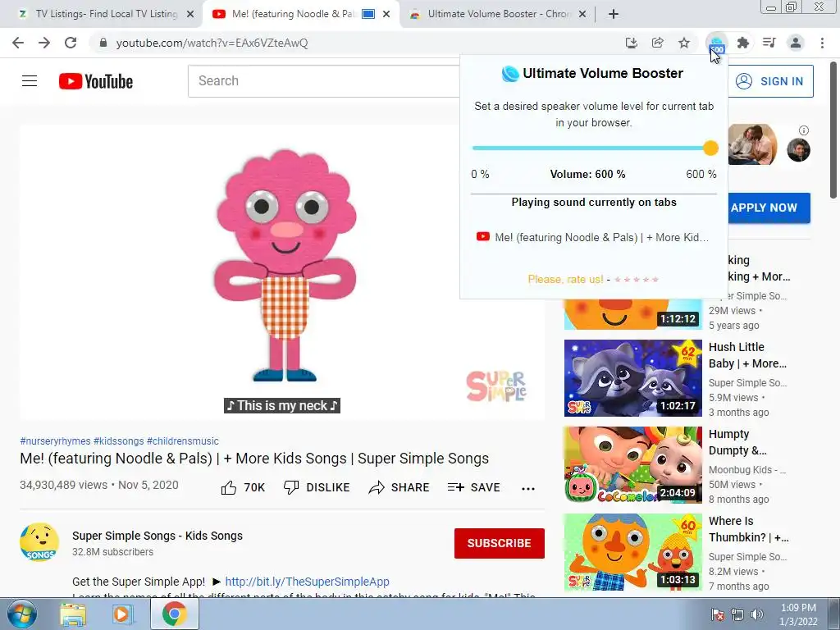Open the #kidssongs hashtag

(x=118, y=441)
